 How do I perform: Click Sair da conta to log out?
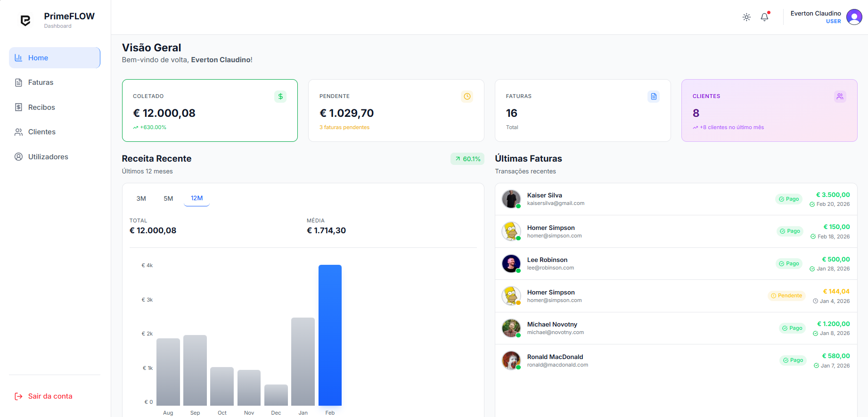pos(50,396)
